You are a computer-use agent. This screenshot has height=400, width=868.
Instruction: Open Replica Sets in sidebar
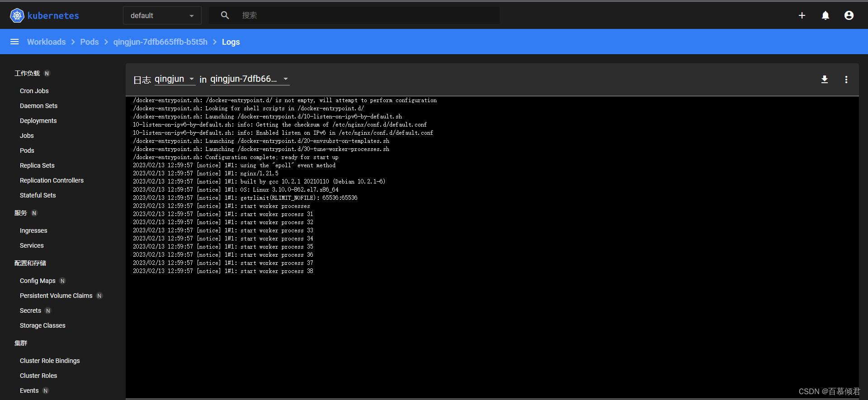tap(37, 165)
